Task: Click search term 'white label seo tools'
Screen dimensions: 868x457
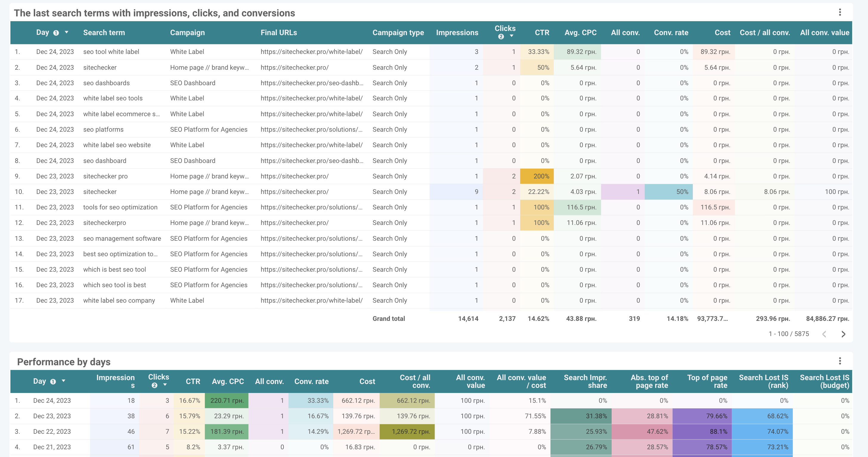Action: pos(113,98)
